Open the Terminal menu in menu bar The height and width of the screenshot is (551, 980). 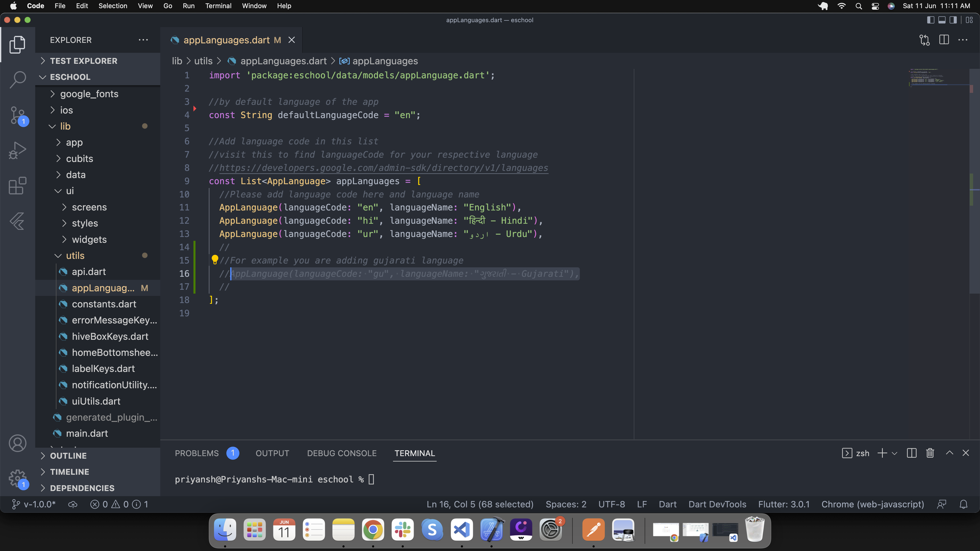click(x=218, y=6)
